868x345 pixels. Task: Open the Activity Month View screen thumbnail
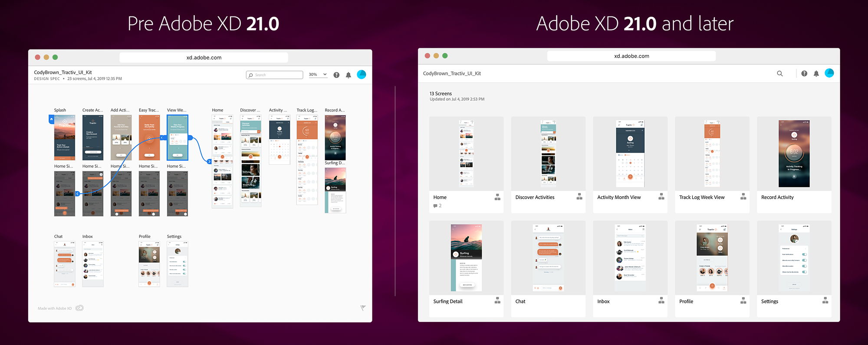click(x=630, y=153)
